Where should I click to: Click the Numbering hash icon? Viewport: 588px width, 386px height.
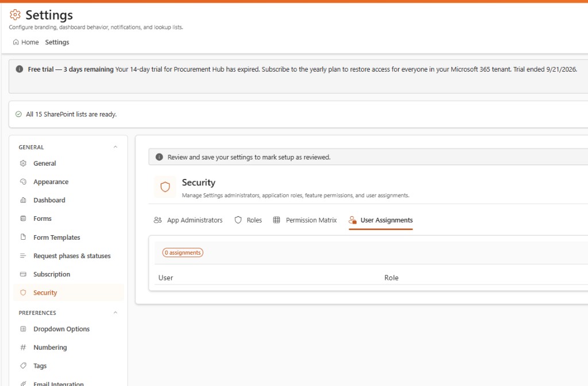point(23,347)
